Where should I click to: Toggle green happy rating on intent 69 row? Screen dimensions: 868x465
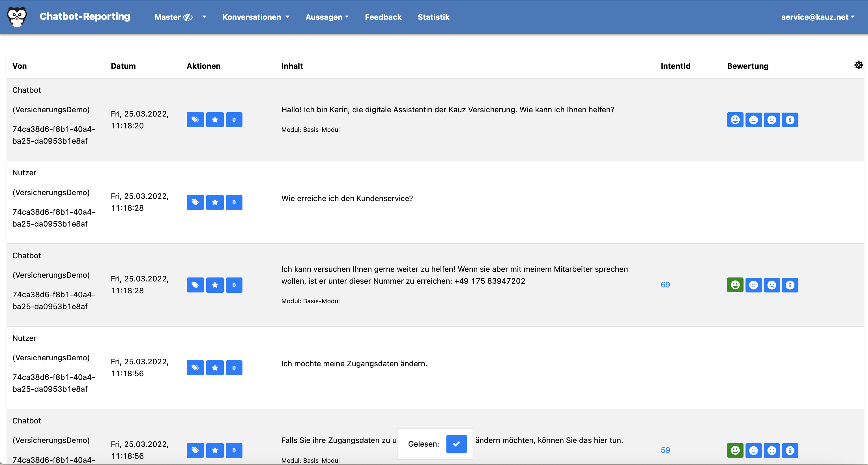pyautogui.click(x=735, y=285)
